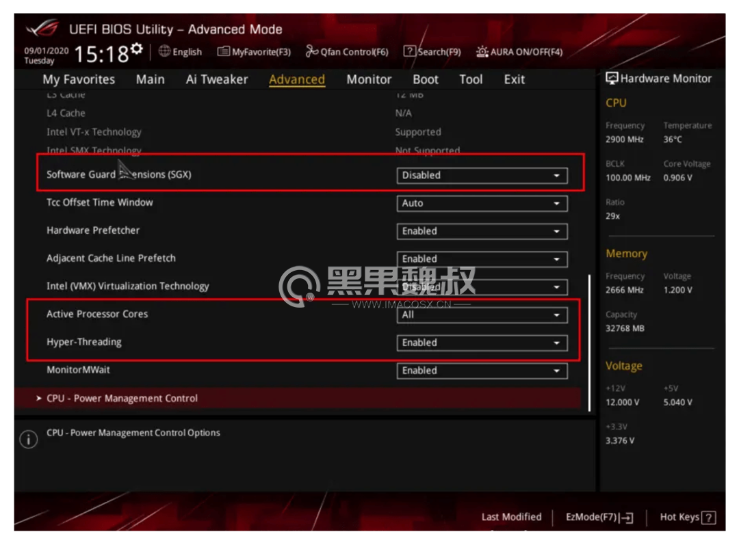Click the globe language icon
This screenshot has height=560, width=739.
coord(164,51)
